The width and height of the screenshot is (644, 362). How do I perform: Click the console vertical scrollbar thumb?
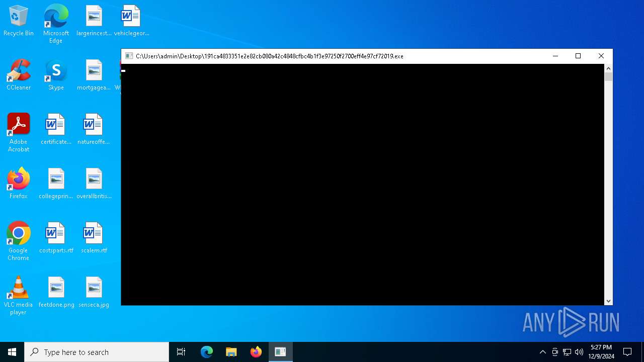click(608, 77)
